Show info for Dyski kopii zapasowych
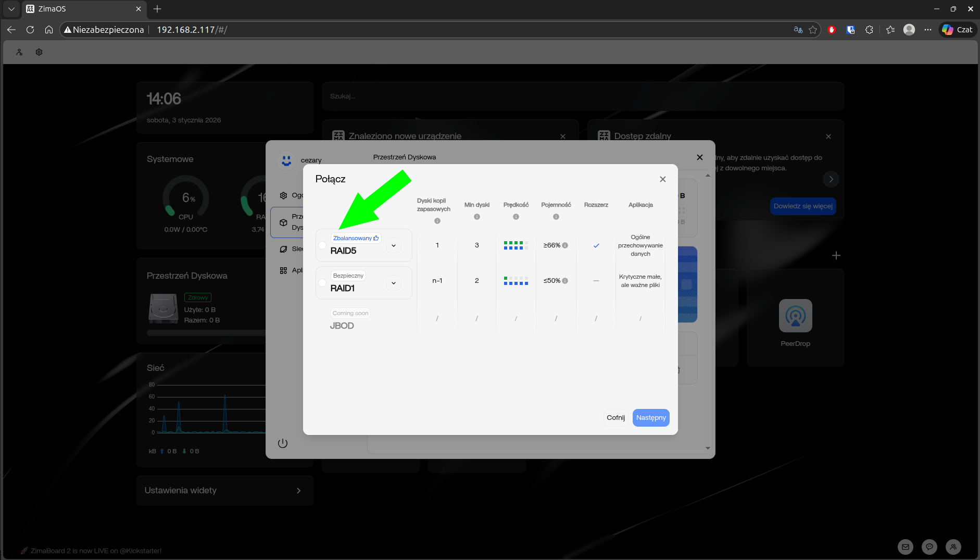The width and height of the screenshot is (980, 560). pyautogui.click(x=437, y=221)
